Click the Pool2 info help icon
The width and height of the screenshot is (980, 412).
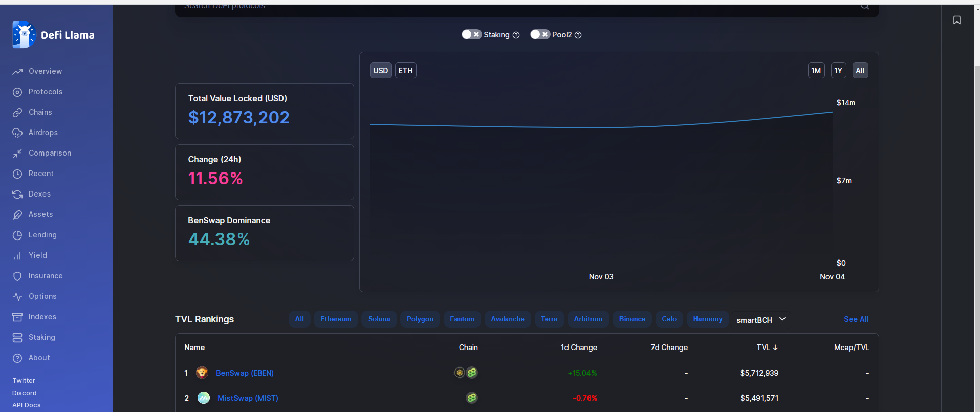click(578, 35)
